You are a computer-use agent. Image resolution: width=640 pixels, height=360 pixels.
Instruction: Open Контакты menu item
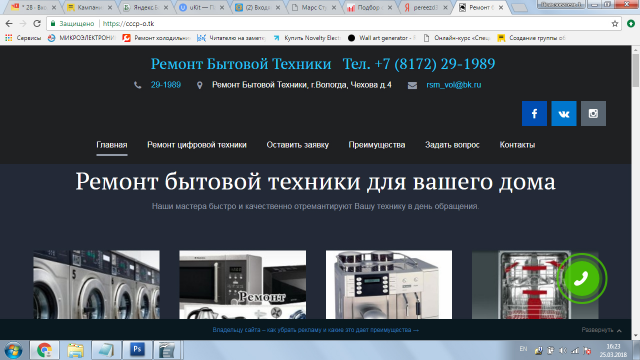(x=517, y=145)
